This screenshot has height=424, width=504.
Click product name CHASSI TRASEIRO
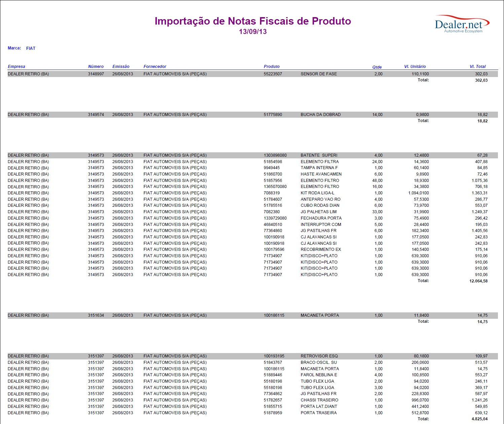(320, 400)
